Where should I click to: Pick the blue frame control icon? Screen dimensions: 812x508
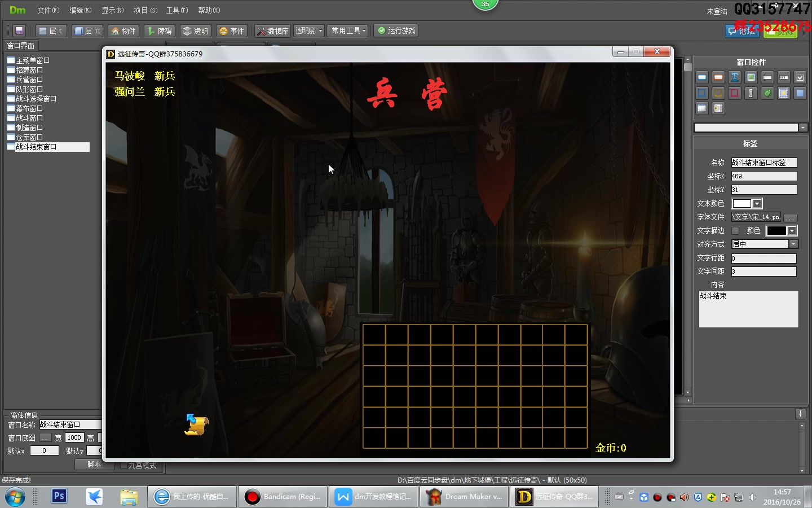pos(701,93)
